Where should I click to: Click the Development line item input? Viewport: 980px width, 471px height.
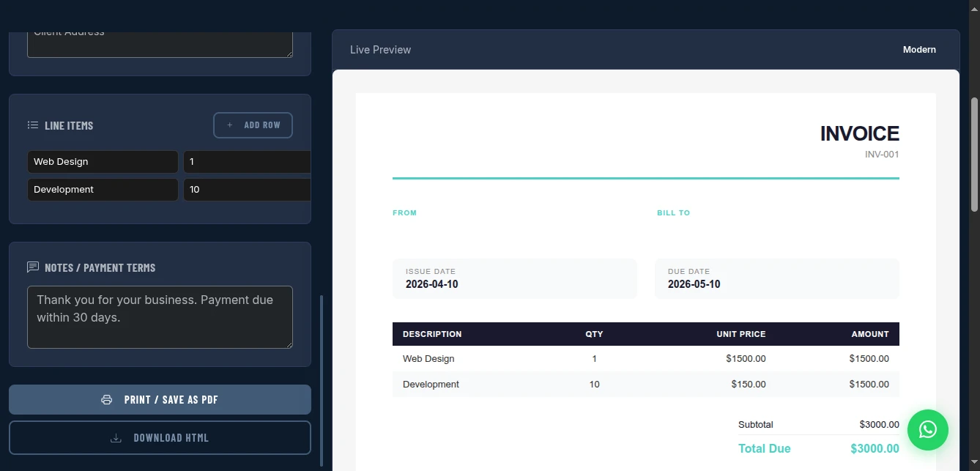(x=103, y=189)
